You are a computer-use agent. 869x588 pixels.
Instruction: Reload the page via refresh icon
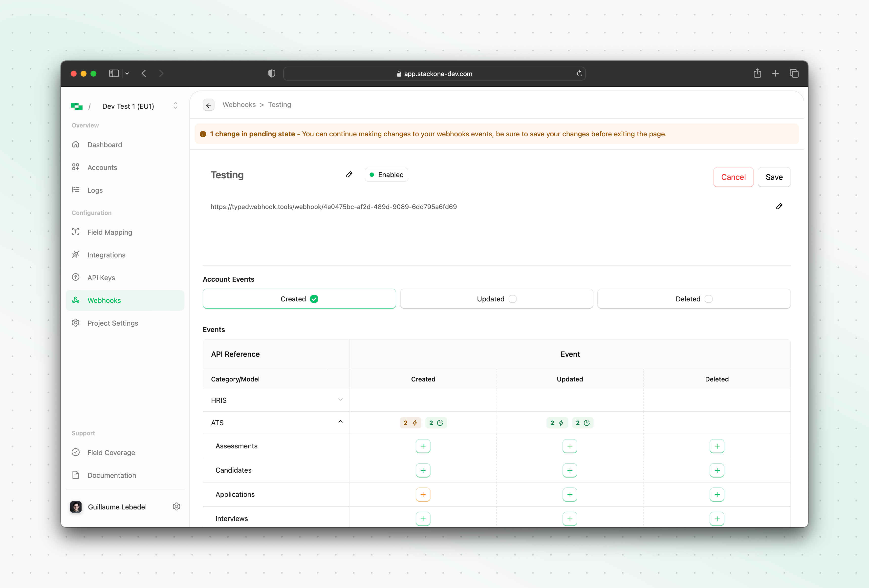[x=579, y=74]
